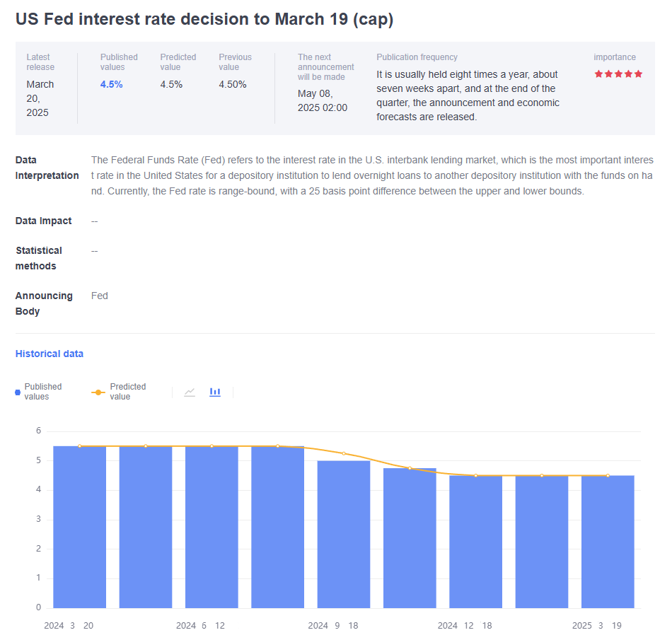The image size is (672, 635).
Task: Click the published value 4.5% figure
Action: pyautogui.click(x=111, y=84)
